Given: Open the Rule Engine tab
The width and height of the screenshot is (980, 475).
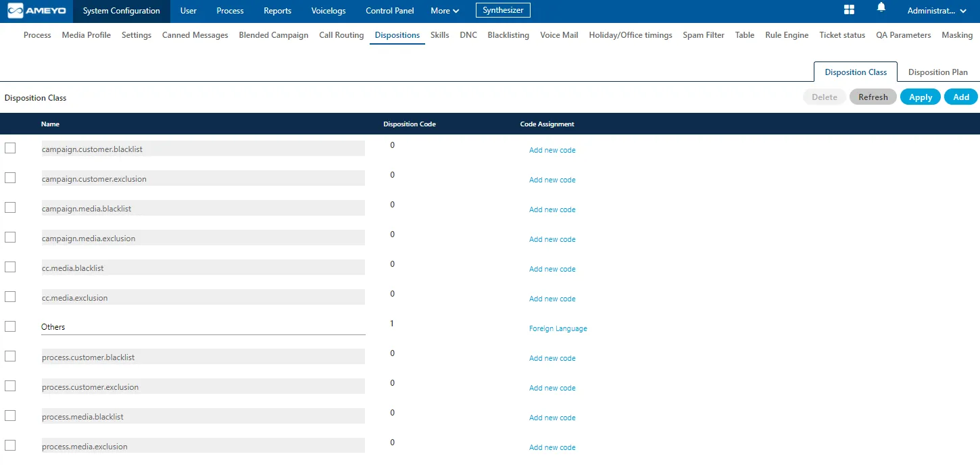Looking at the screenshot, I should 787,35.
